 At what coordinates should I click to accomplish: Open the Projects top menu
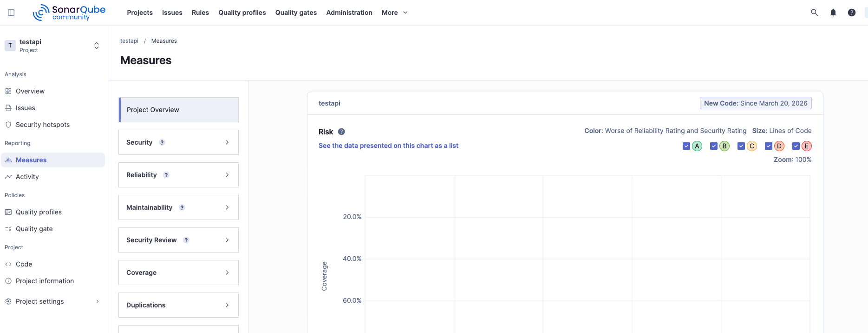(x=140, y=13)
